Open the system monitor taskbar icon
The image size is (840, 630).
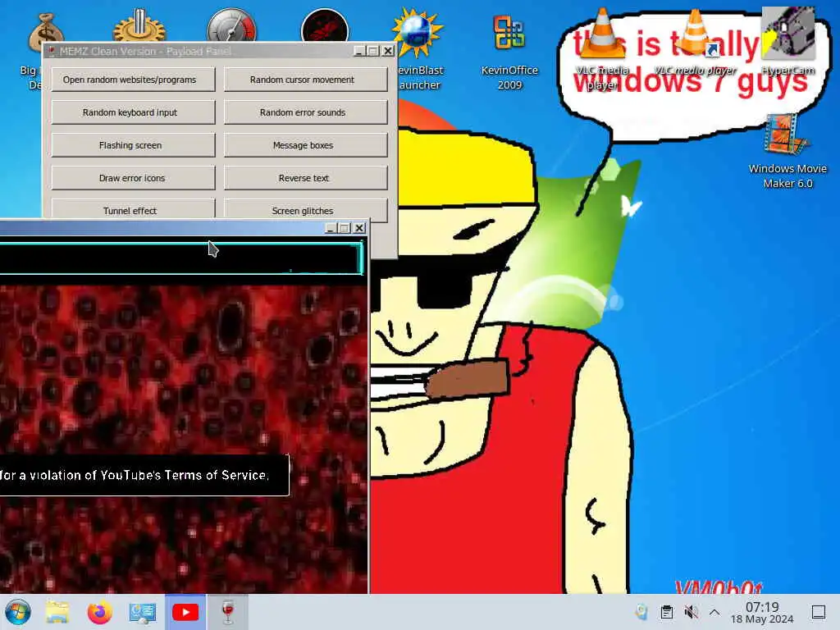coord(143,612)
